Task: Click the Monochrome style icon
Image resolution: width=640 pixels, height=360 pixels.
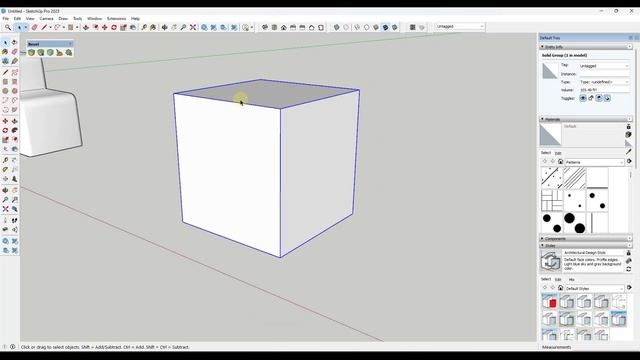Action: (395, 27)
